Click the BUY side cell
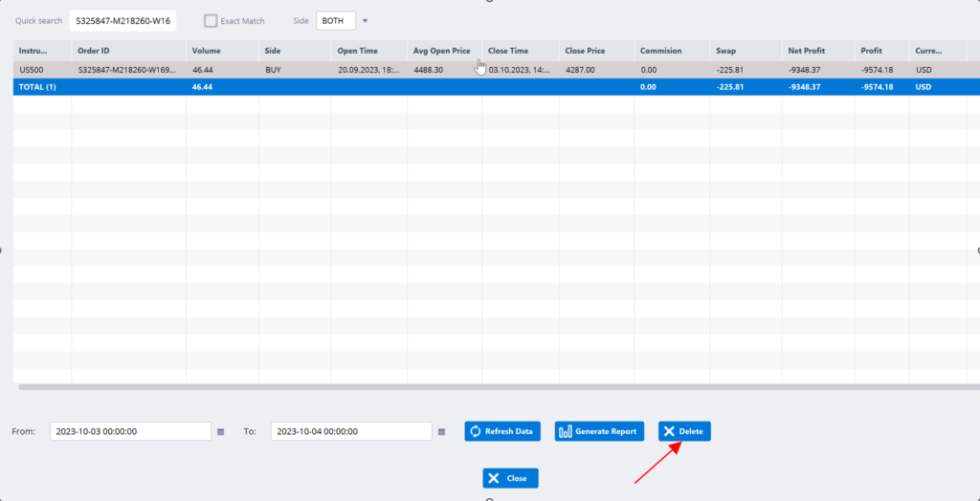Screen dimensions: 980x501 click(x=295, y=70)
